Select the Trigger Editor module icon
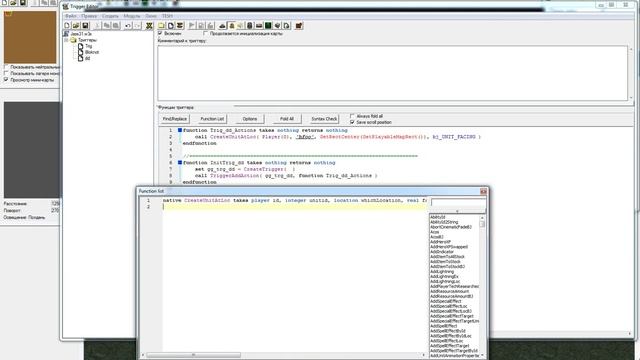640x360 pixels. point(231,26)
